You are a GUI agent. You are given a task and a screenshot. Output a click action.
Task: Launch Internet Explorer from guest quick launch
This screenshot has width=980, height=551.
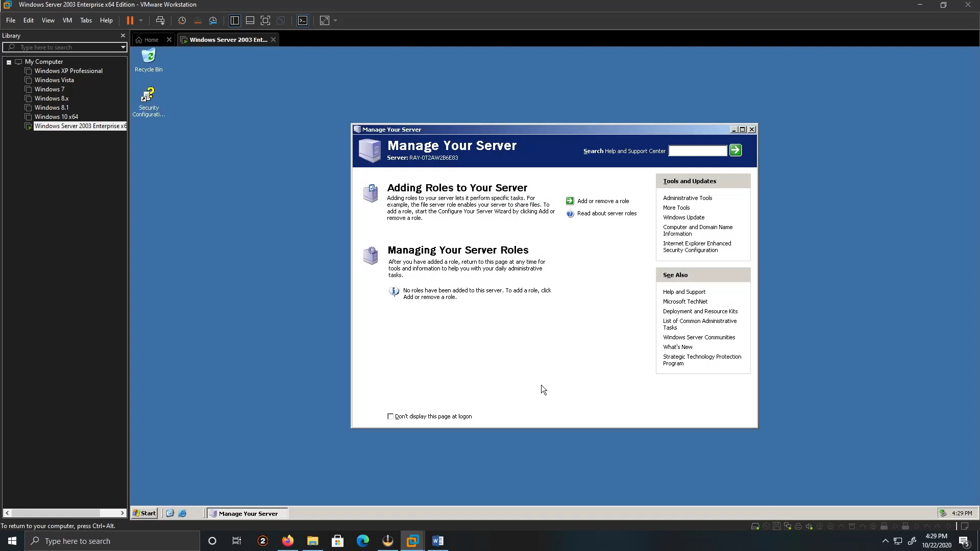click(182, 513)
